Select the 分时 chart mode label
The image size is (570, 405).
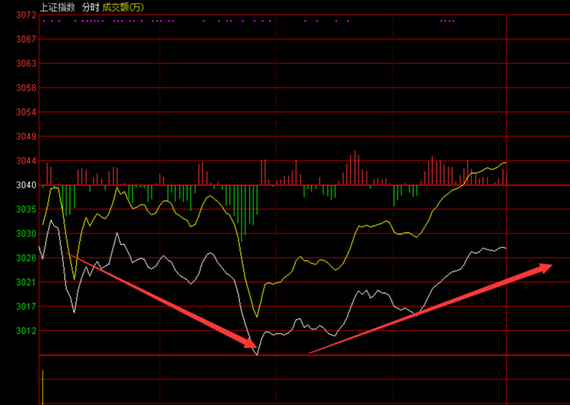(90, 8)
